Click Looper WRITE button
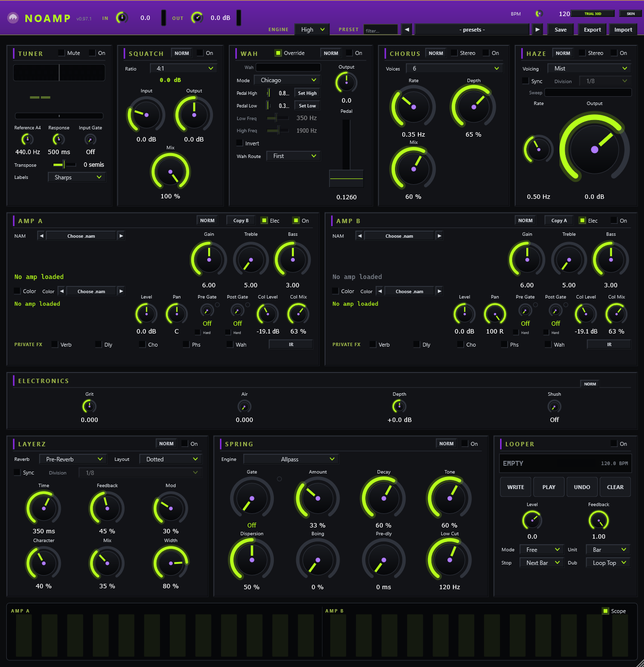This screenshot has width=644, height=667. (516, 487)
